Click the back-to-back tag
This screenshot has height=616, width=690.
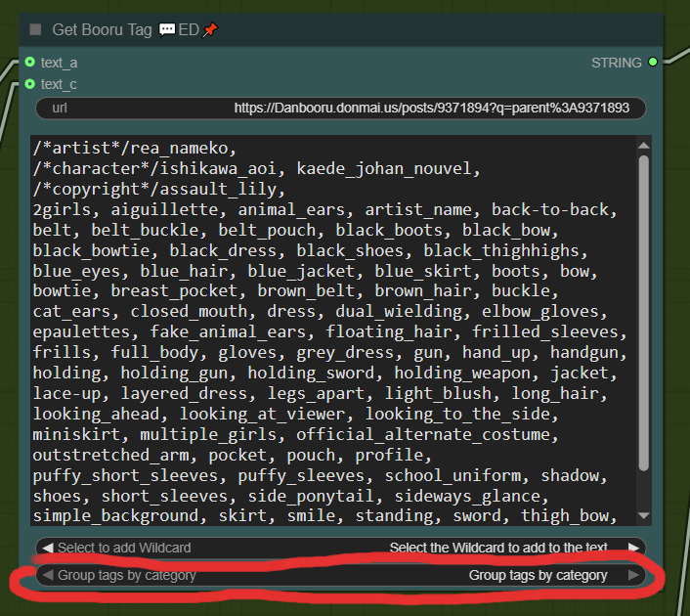pyautogui.click(x=550, y=209)
